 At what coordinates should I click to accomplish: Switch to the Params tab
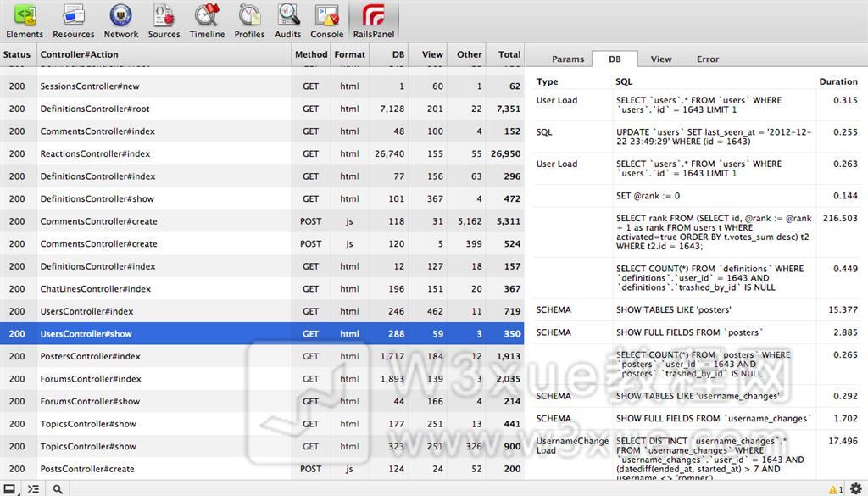(x=568, y=59)
